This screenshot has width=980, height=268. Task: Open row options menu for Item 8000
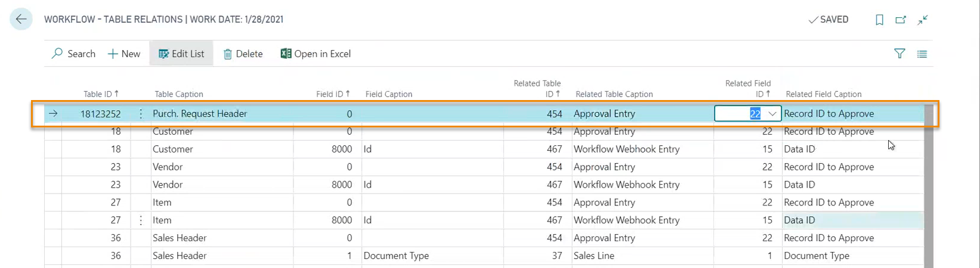point(141,220)
